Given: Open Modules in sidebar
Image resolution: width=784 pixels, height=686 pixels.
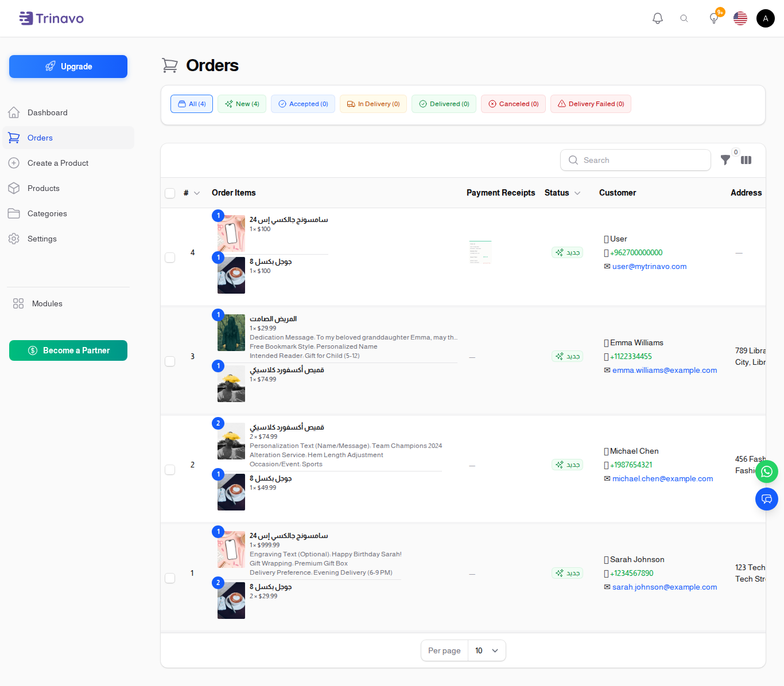Looking at the screenshot, I should click(x=68, y=303).
